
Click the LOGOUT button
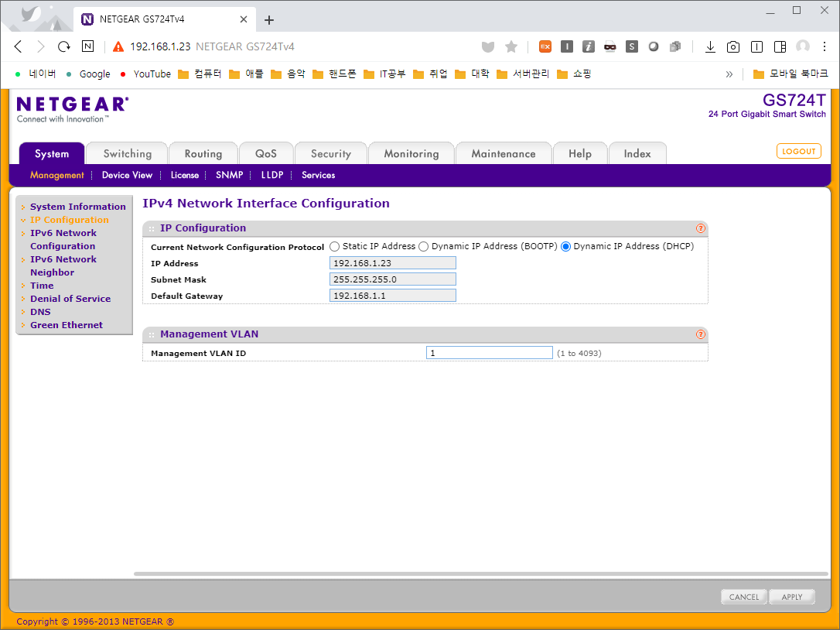[799, 151]
